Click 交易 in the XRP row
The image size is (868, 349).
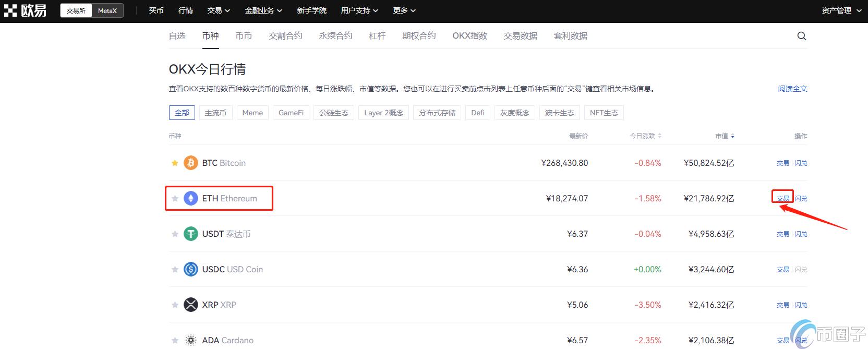(x=783, y=305)
